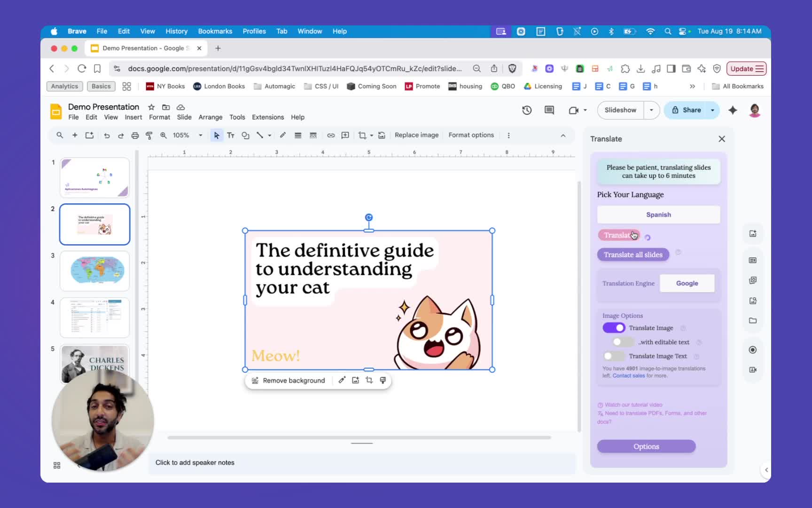Open the Extensions menu
Image resolution: width=812 pixels, height=508 pixels.
pos(268,117)
